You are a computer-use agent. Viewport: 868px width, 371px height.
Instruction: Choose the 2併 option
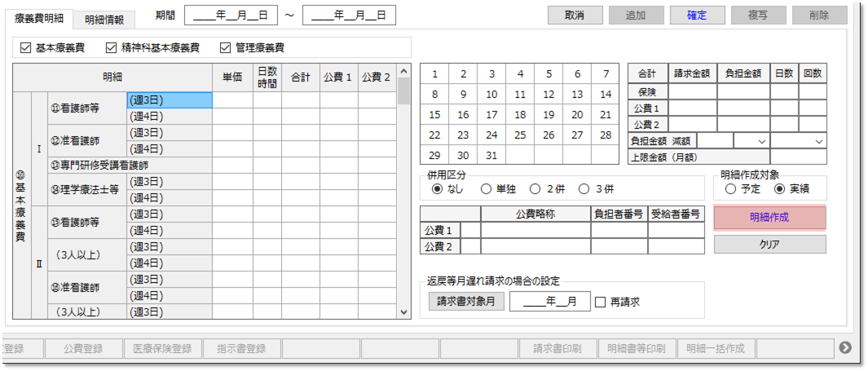pos(535,189)
